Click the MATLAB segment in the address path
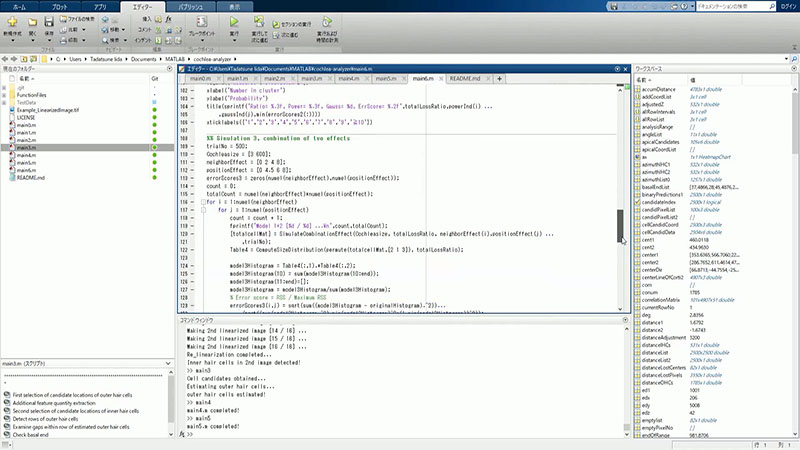Viewport: 800px width, 450px height. 174,59
